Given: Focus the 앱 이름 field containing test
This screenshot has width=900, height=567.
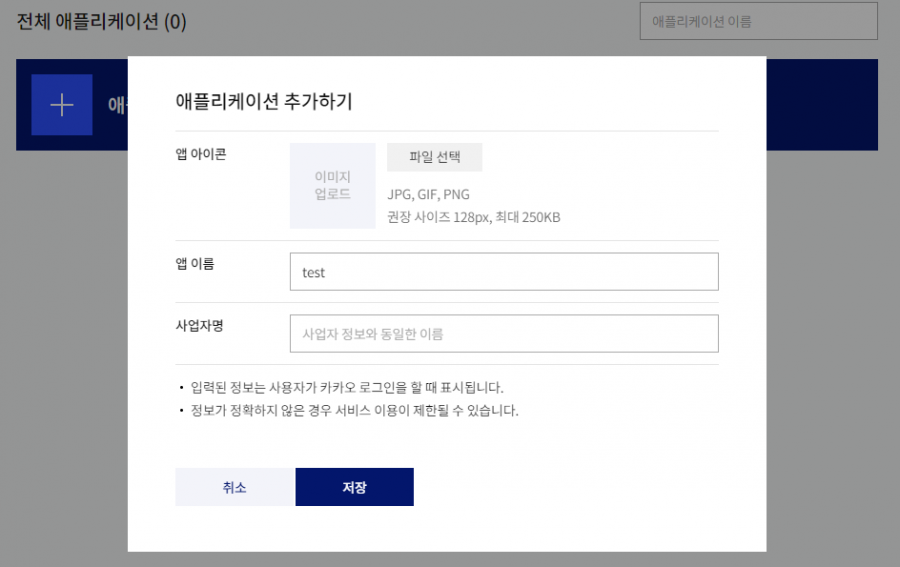Looking at the screenshot, I should [504, 272].
